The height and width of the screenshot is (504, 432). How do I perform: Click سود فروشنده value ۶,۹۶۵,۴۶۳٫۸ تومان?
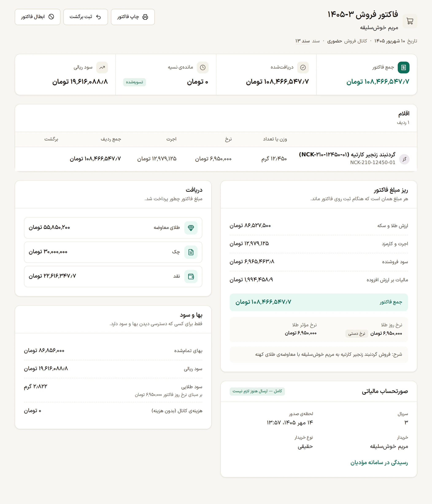252,262
